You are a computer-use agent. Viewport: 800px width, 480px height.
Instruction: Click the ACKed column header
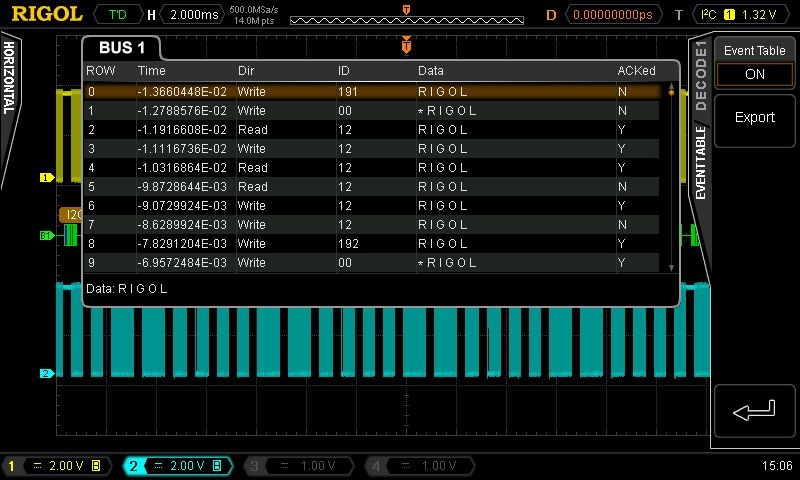pyautogui.click(x=636, y=71)
